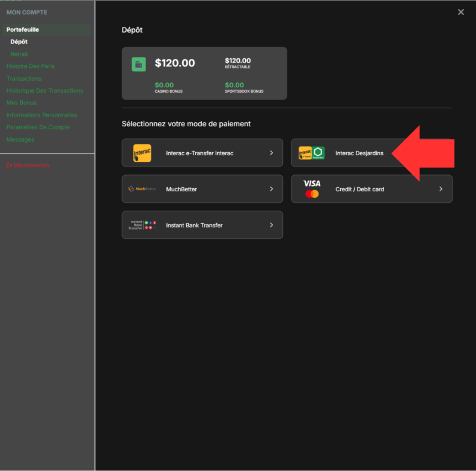Select Retrait under Portefeuille
The width and height of the screenshot is (476, 471).
[19, 54]
